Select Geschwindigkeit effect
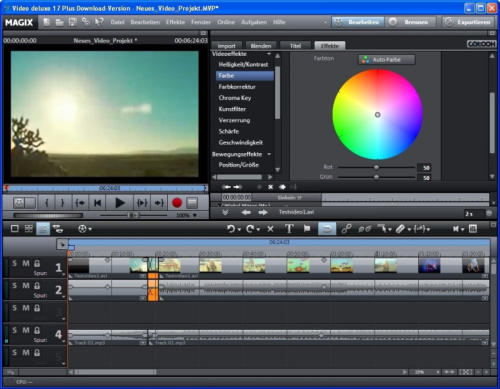 click(241, 143)
